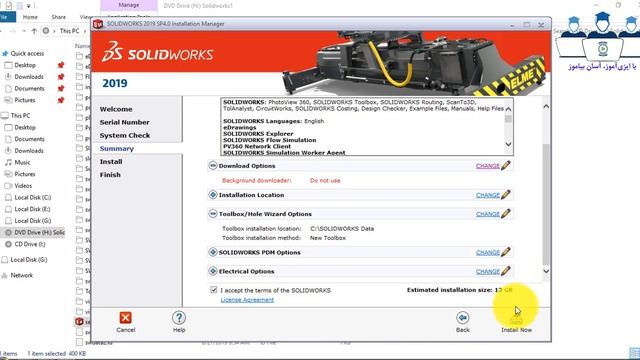Select Install step in sidebar
This screenshot has width=640, height=360.
[111, 162]
